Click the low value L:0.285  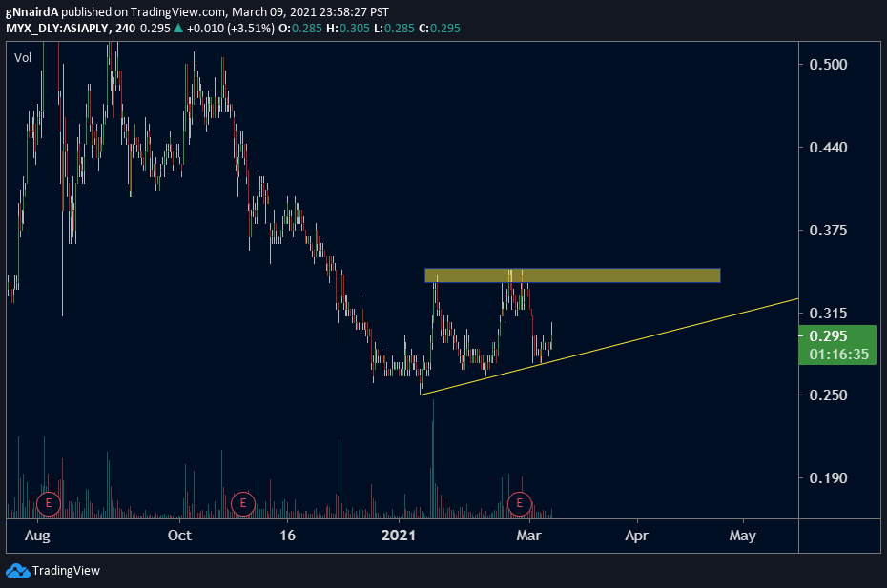coord(394,29)
